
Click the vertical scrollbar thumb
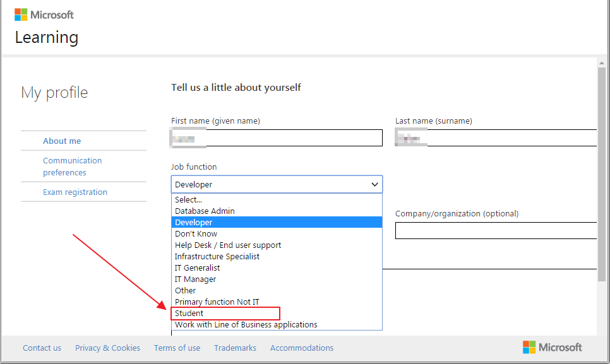coord(602,174)
